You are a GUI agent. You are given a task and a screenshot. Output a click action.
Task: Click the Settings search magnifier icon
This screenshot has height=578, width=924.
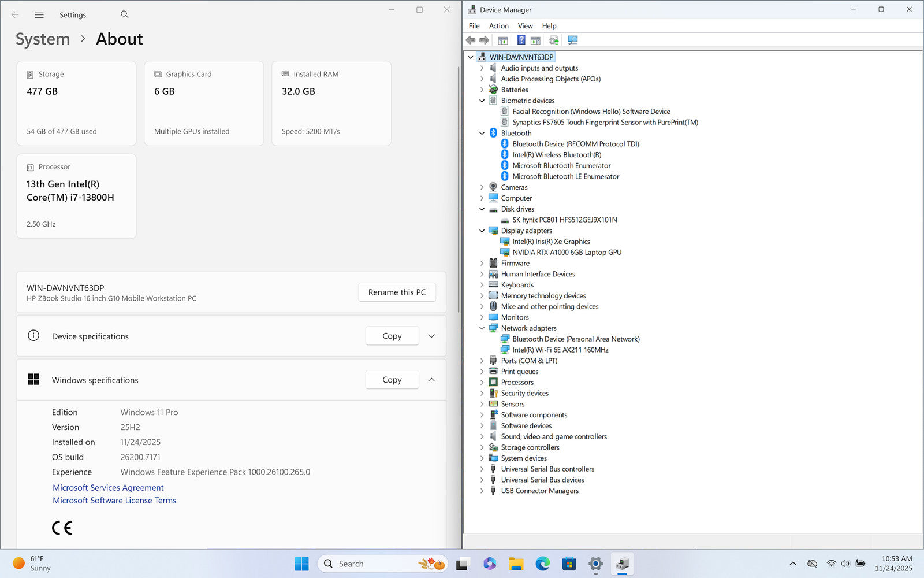click(x=125, y=15)
